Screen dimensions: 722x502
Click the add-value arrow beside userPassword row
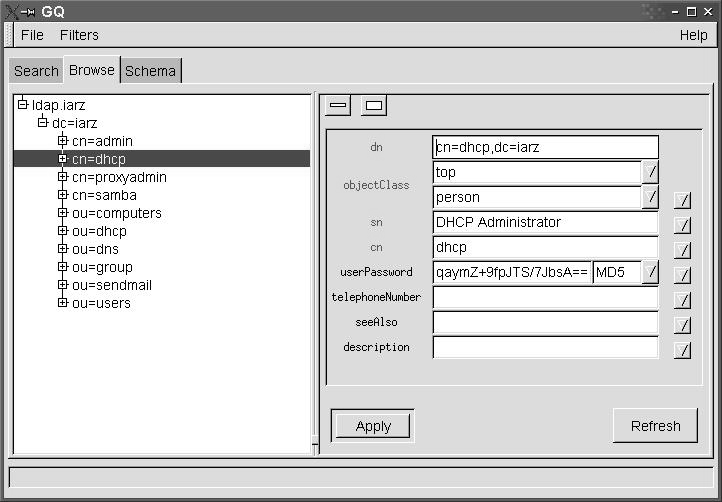click(x=682, y=275)
